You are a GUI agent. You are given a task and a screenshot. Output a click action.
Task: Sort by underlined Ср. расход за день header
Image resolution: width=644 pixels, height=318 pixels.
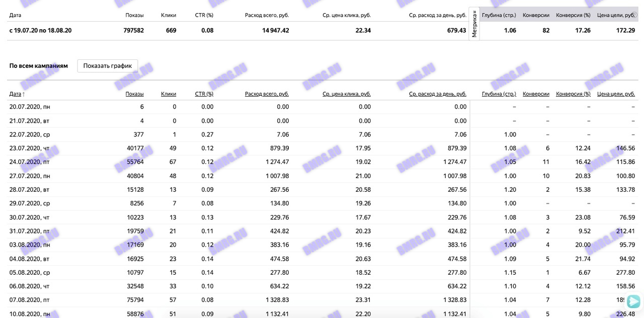pos(438,94)
